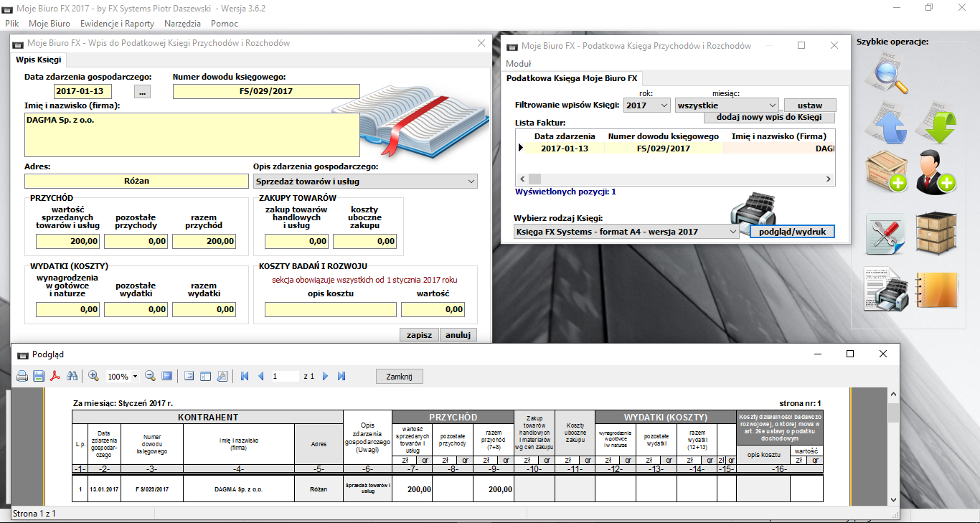This screenshot has height=523, width=980.
Task: Click 'Zamknij' in the Podgląd window
Action: point(400,377)
